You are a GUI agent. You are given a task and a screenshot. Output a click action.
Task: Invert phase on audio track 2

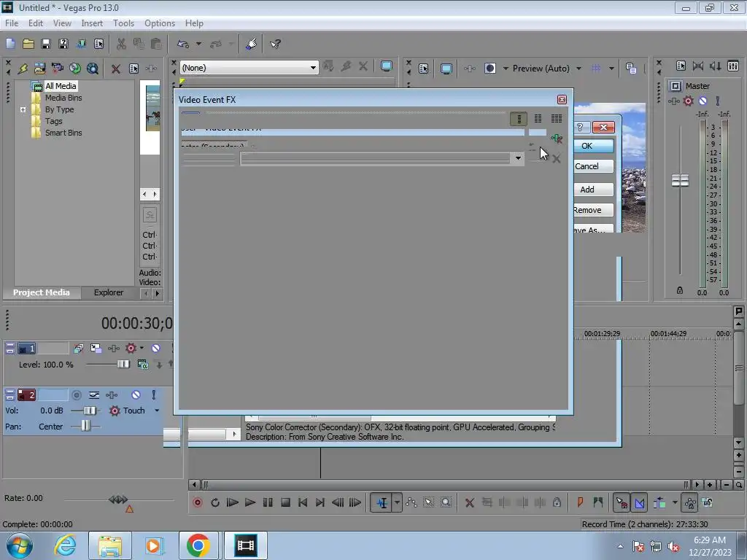tap(94, 394)
